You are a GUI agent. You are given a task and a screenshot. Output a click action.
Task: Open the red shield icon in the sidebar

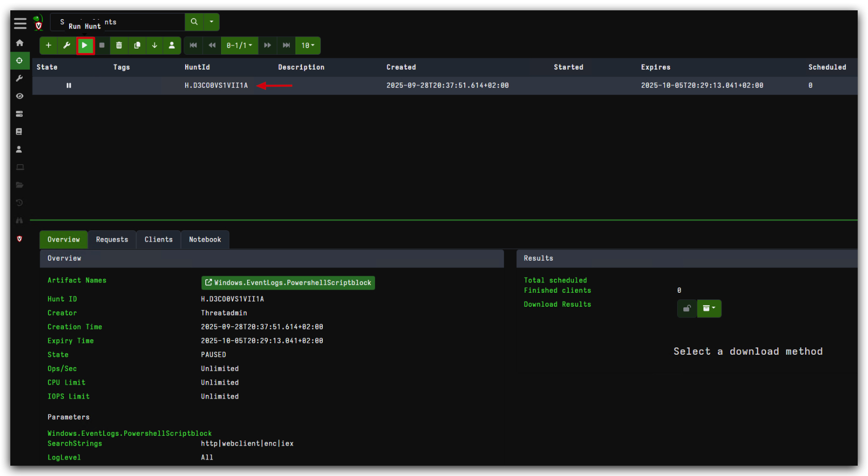point(20,239)
